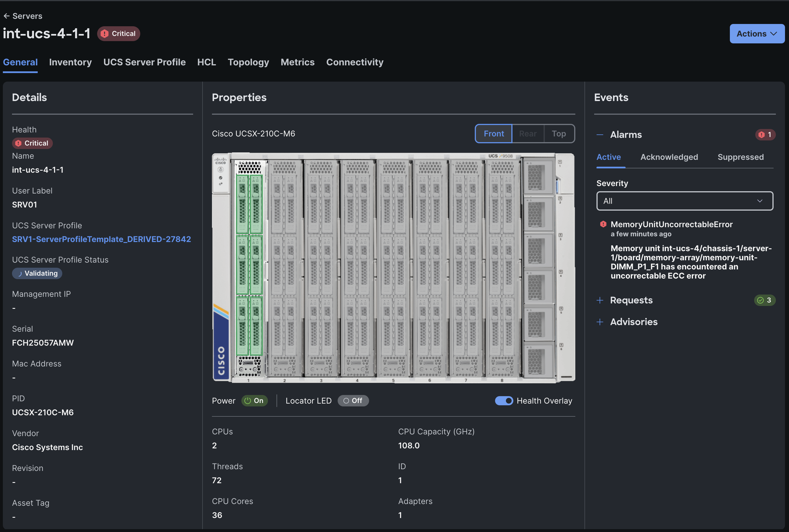This screenshot has height=532, width=789.
Task: Switch to the Topology tab
Action: [x=248, y=63]
